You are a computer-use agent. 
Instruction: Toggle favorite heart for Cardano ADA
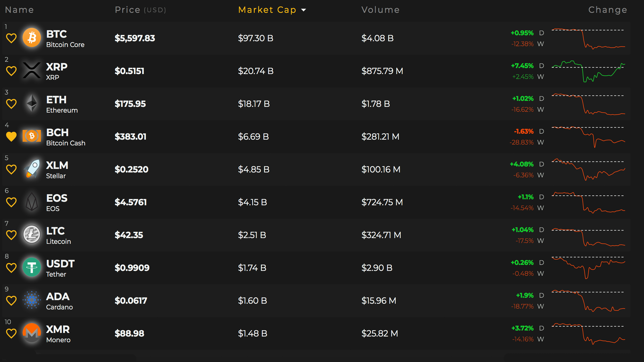tap(11, 300)
